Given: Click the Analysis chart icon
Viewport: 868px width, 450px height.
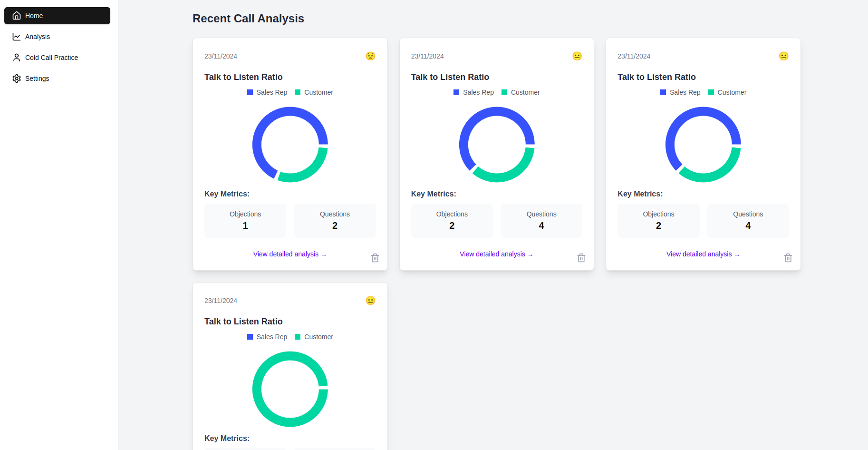Looking at the screenshot, I should pos(17,37).
